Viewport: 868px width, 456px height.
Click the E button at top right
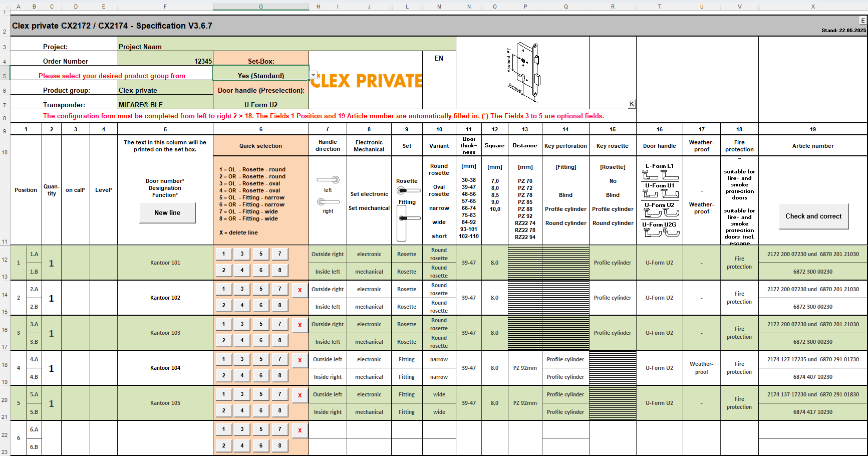click(x=862, y=21)
